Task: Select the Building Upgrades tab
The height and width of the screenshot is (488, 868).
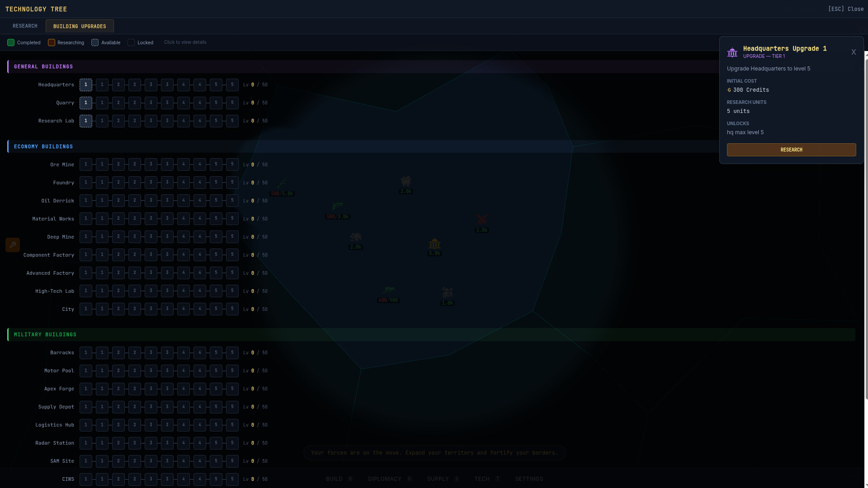Action: (80, 26)
